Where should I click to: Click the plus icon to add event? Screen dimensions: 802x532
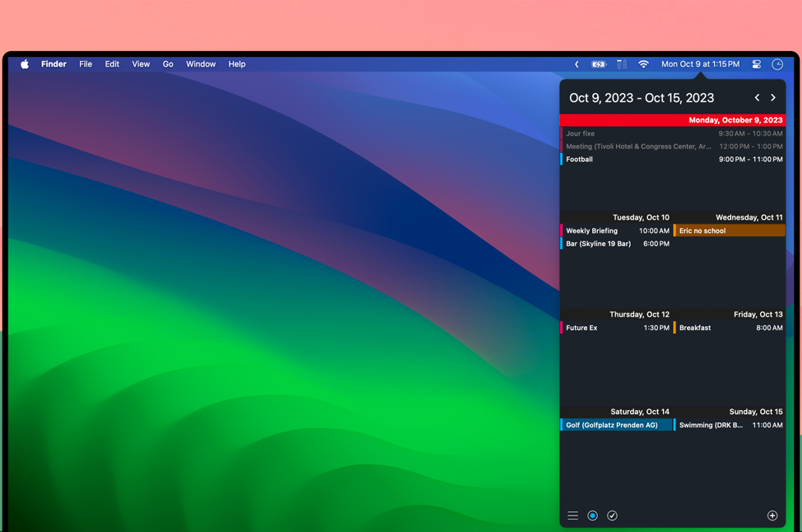pos(772,516)
